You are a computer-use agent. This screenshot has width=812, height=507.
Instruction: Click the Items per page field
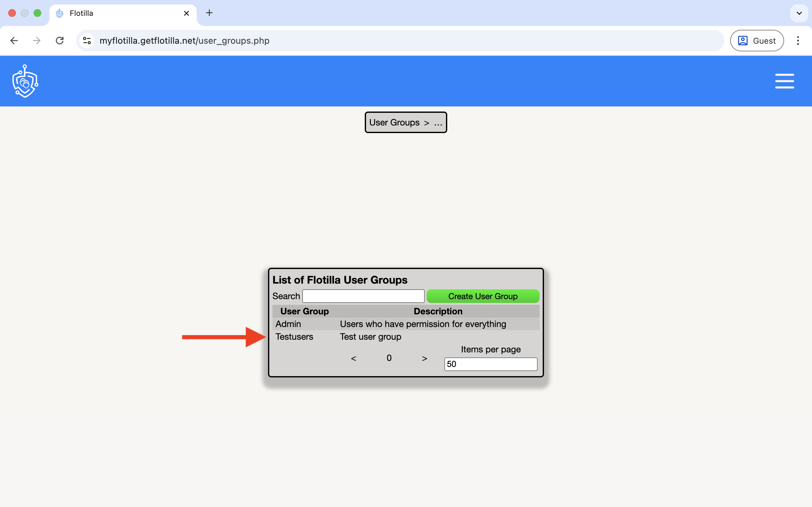(x=490, y=364)
